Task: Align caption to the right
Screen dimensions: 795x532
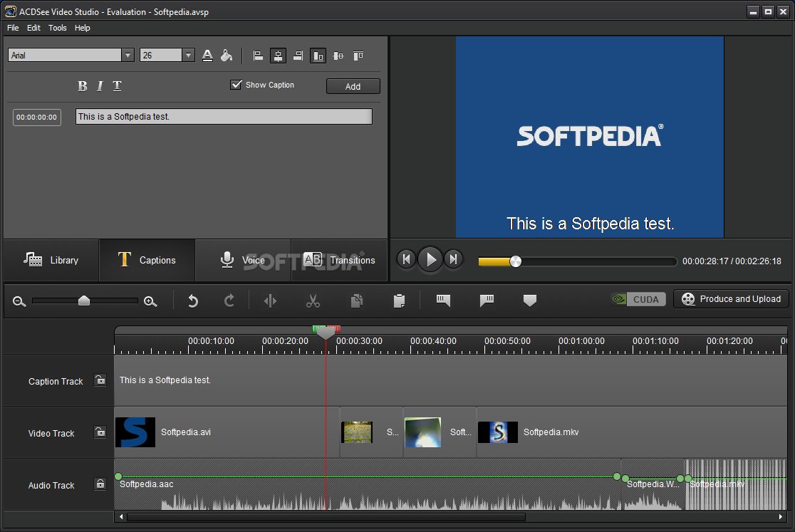Action: pos(298,56)
